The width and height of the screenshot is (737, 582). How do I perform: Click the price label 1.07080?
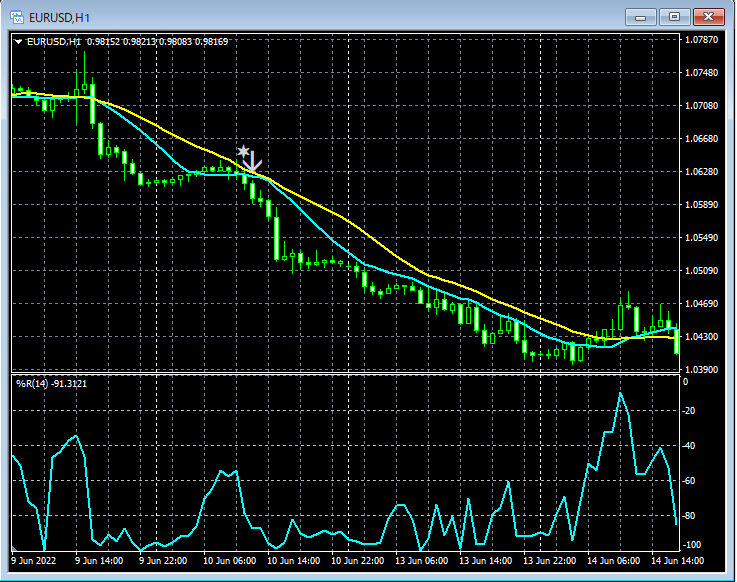[701, 105]
